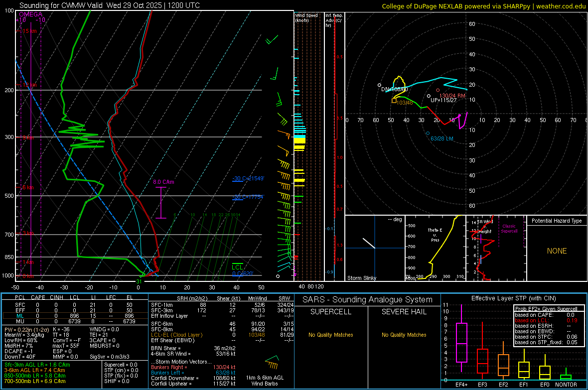Click the magenta EF4+ box plot
This screenshot has height=390, width=588.
point(461,338)
